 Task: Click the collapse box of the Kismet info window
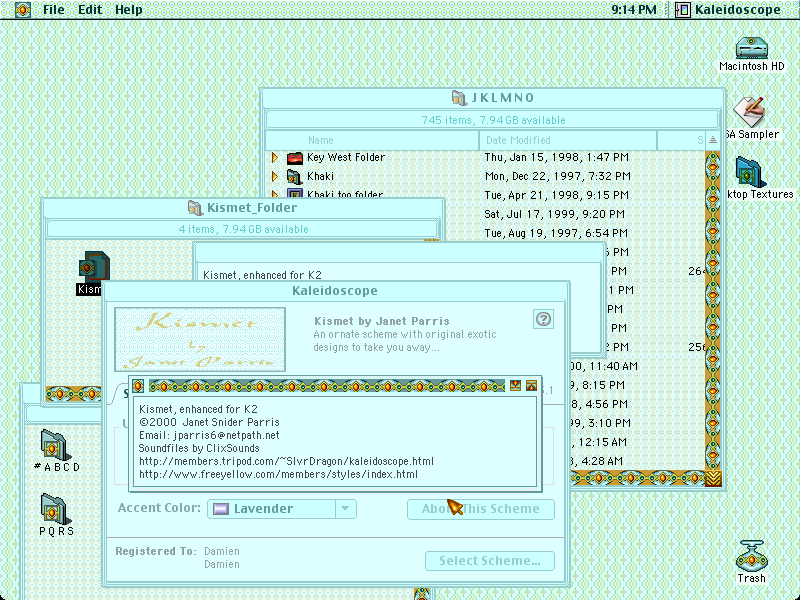531,386
